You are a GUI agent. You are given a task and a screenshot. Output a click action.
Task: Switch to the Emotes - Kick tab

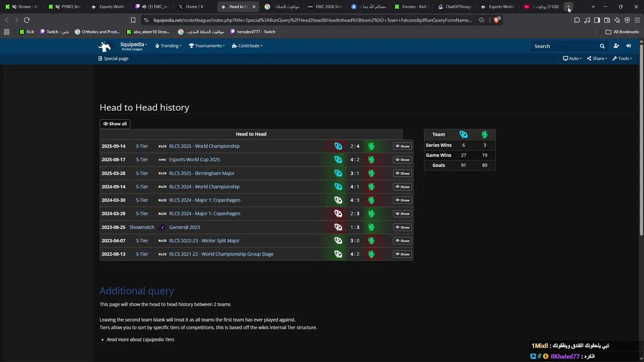412,7
